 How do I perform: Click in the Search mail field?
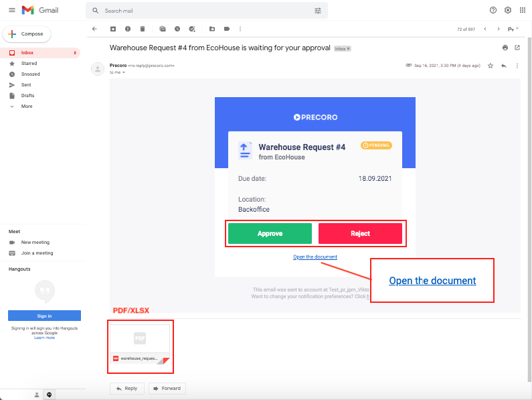point(207,11)
